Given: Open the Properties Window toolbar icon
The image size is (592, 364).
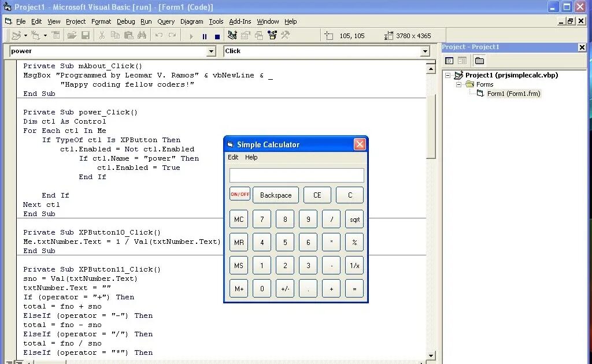Looking at the screenshot, I should (246, 35).
